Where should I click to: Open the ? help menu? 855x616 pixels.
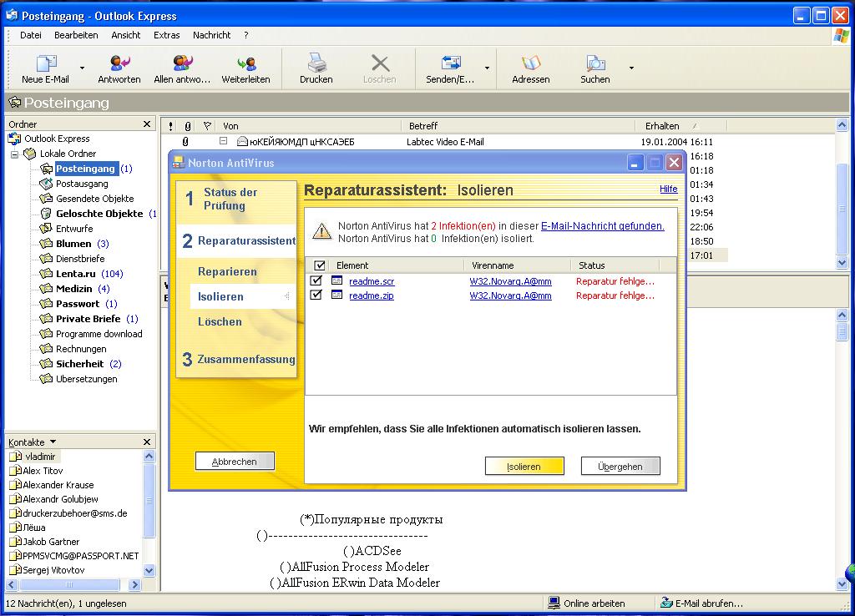click(x=246, y=35)
